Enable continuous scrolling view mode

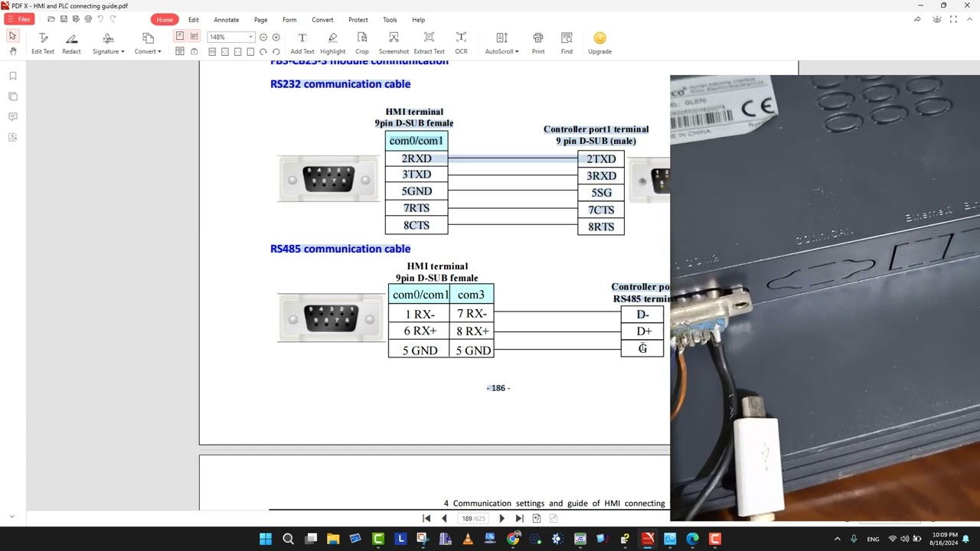[x=194, y=36]
